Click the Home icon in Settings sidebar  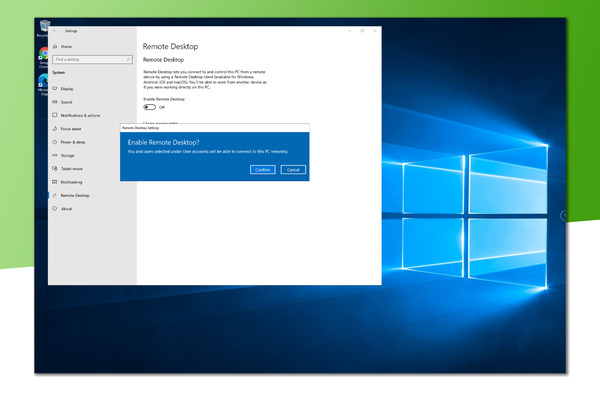55,46
